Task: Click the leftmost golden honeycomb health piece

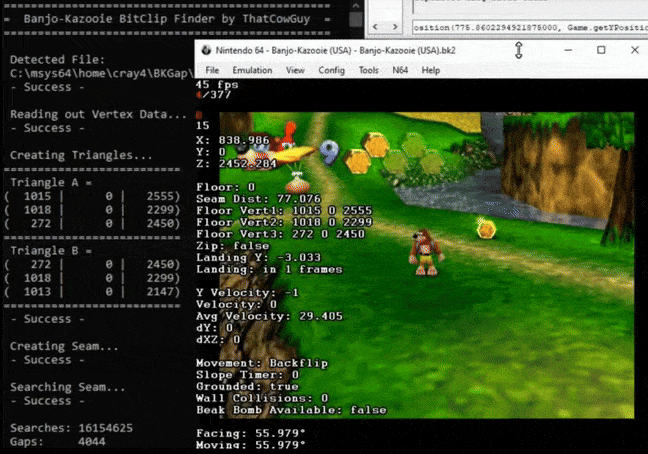Action: pyautogui.click(x=356, y=159)
